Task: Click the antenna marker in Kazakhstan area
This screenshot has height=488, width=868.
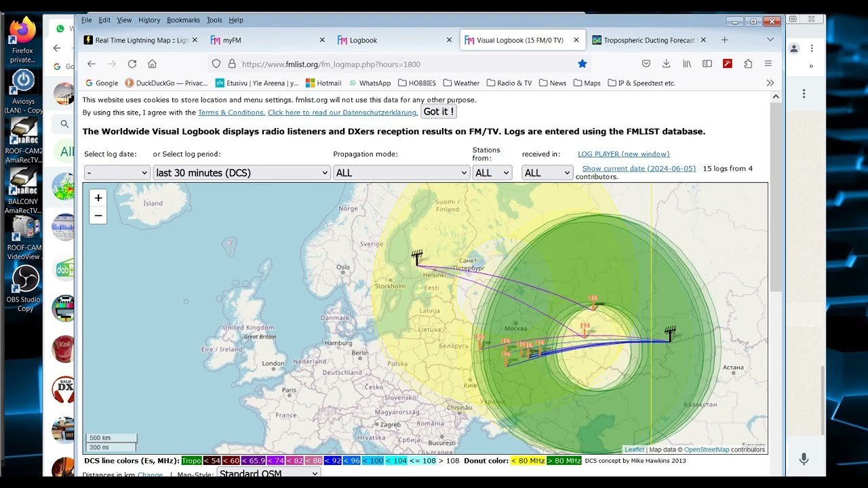Action: 670,333
